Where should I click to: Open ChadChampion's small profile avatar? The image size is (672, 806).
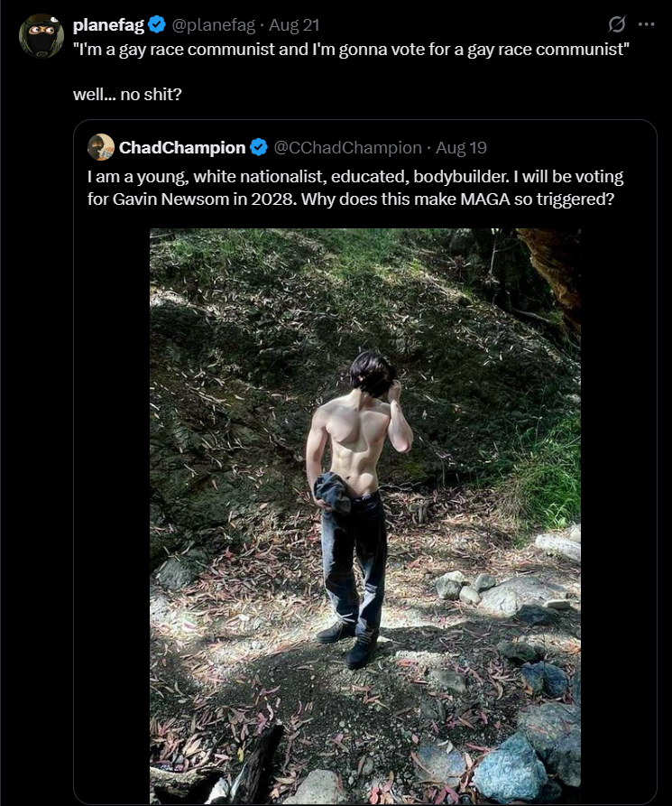(101, 147)
